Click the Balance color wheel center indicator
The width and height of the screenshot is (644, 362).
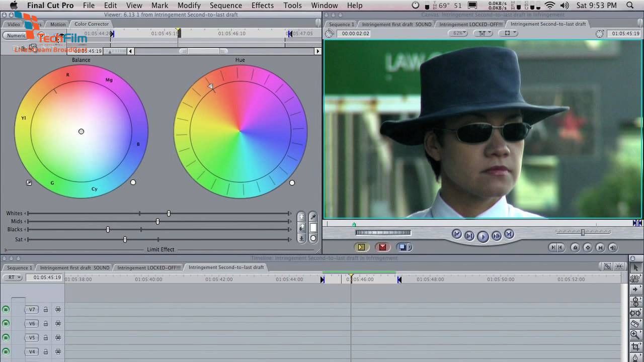pos(81,131)
